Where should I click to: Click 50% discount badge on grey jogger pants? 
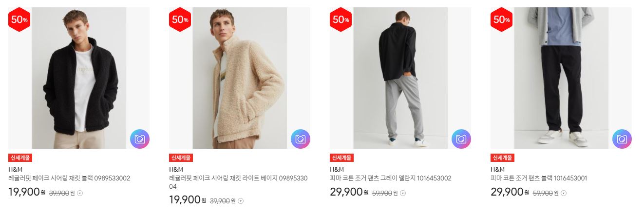341,20
